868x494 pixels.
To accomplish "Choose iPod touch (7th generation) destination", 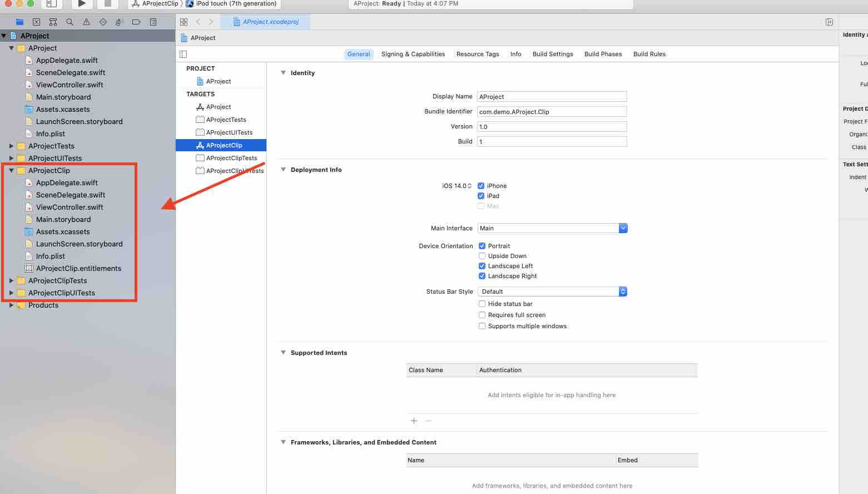I will (231, 3).
